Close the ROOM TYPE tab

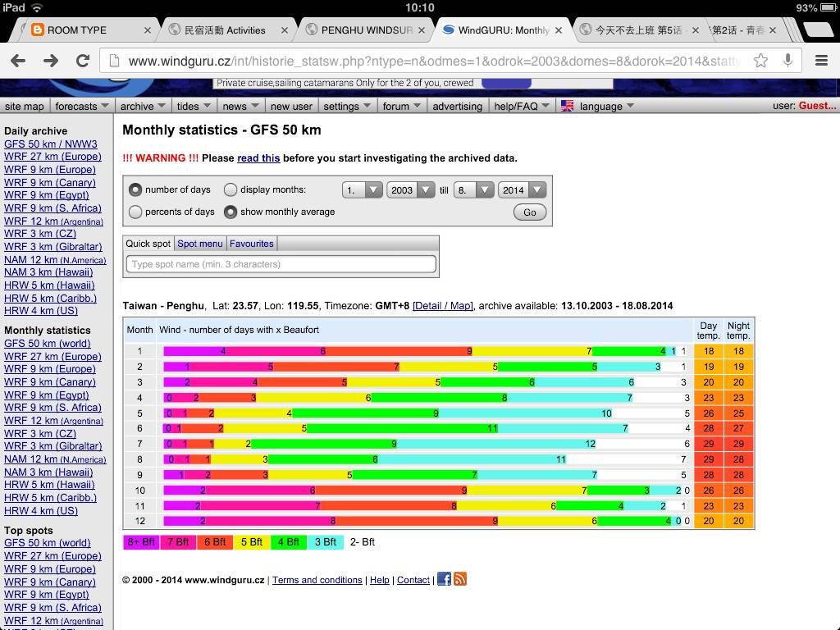[148, 30]
